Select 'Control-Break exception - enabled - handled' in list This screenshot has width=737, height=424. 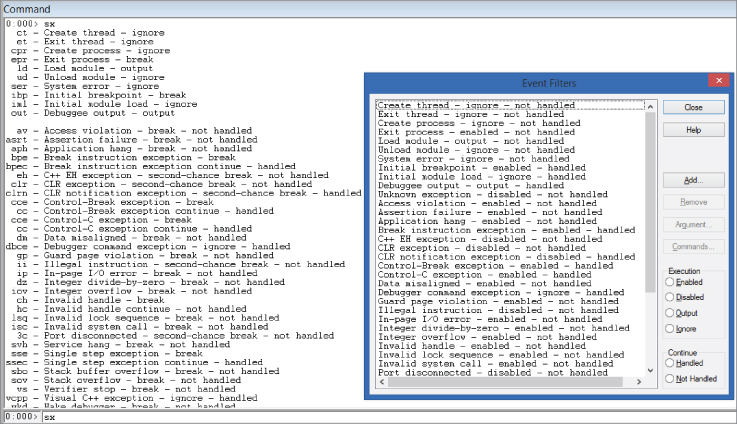point(510,266)
